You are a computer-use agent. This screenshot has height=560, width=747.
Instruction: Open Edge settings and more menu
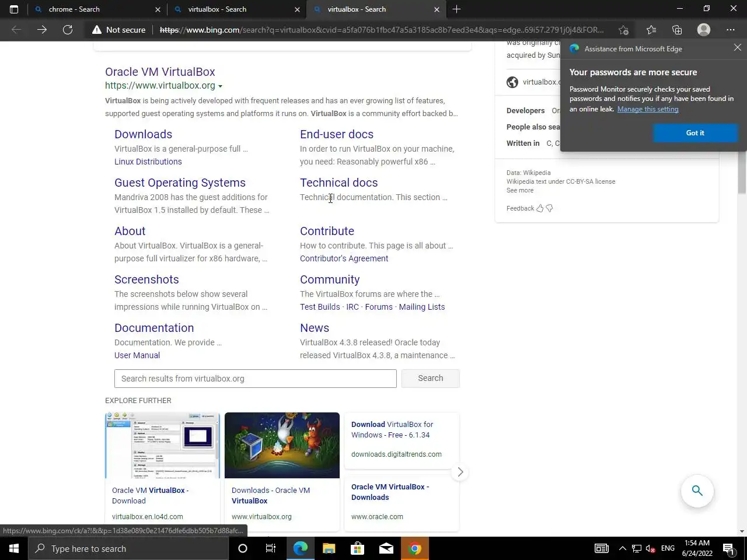tap(731, 30)
